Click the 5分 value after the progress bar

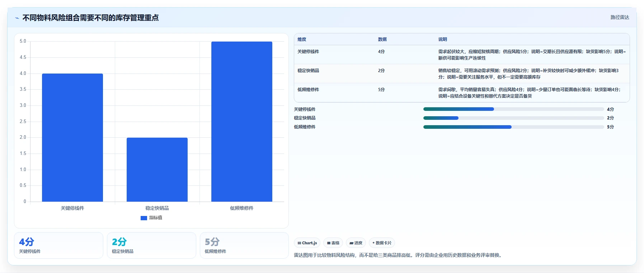610,127
